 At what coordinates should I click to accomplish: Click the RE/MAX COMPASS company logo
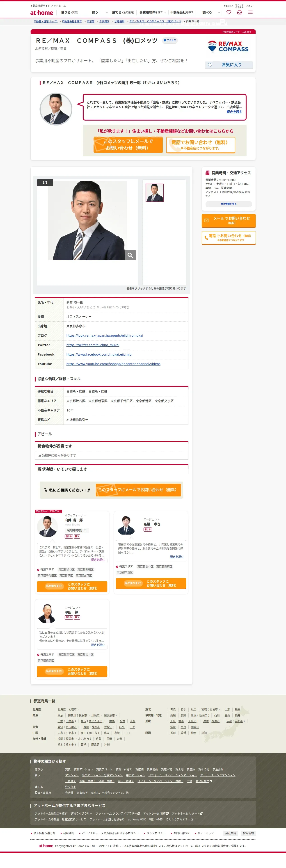coord(228,46)
